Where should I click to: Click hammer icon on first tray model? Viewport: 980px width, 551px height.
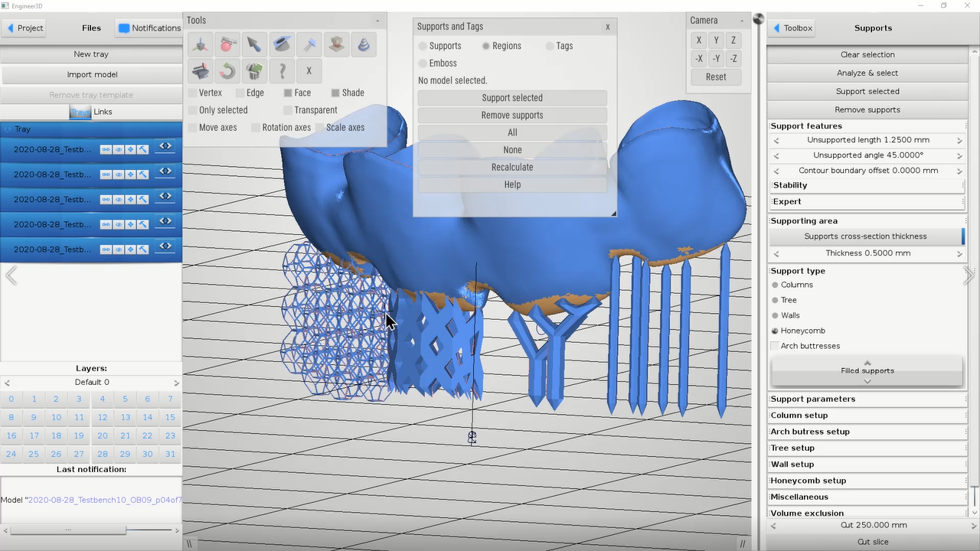tap(143, 149)
